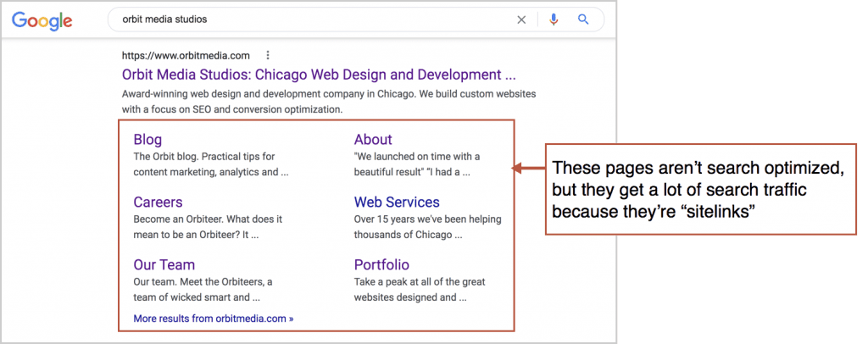Open the Web Services sitelink

397,202
